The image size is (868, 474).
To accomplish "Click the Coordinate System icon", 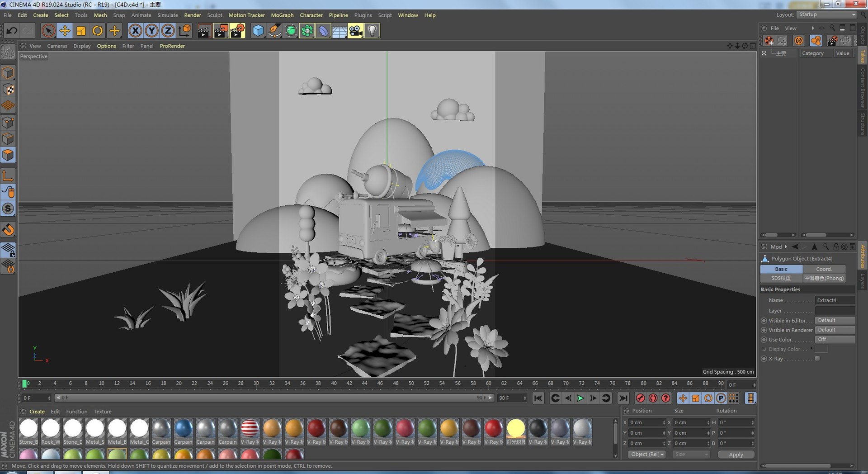I will (184, 31).
